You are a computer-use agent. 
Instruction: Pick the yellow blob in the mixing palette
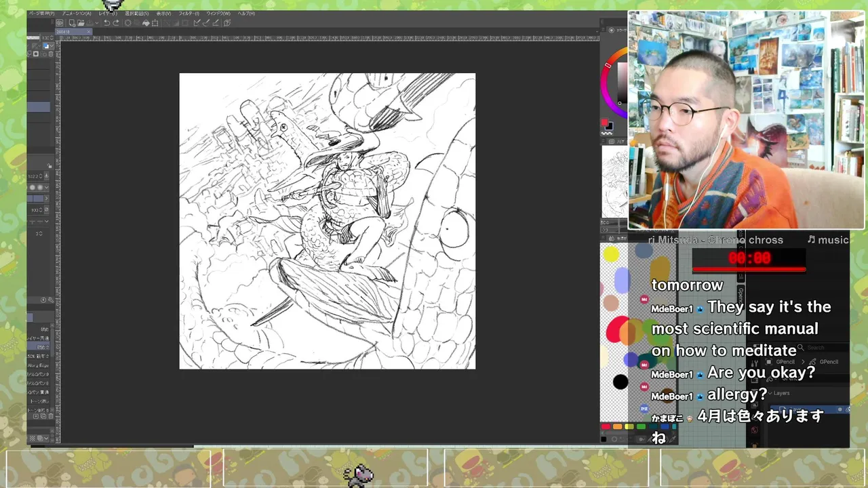point(611,255)
